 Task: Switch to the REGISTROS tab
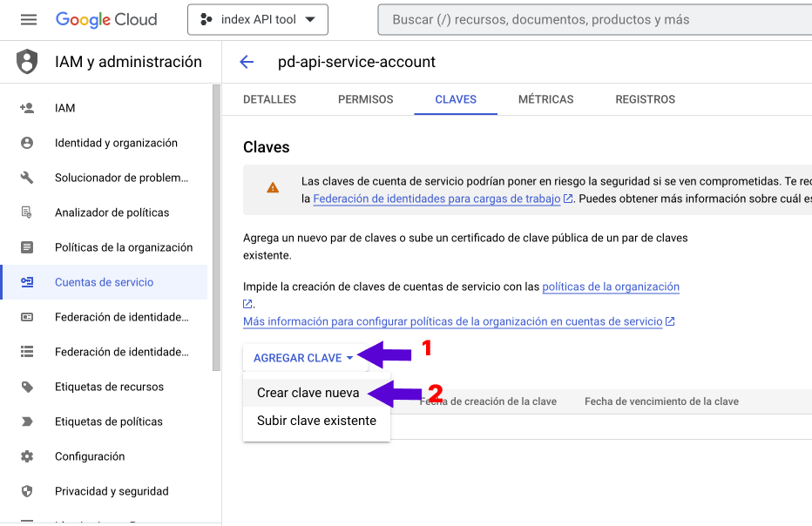pos(646,99)
